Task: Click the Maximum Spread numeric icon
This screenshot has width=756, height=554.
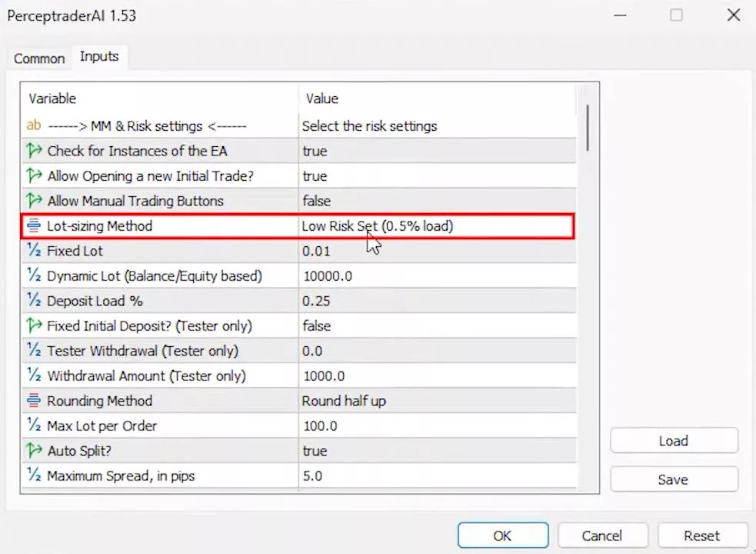Action: 34,476
